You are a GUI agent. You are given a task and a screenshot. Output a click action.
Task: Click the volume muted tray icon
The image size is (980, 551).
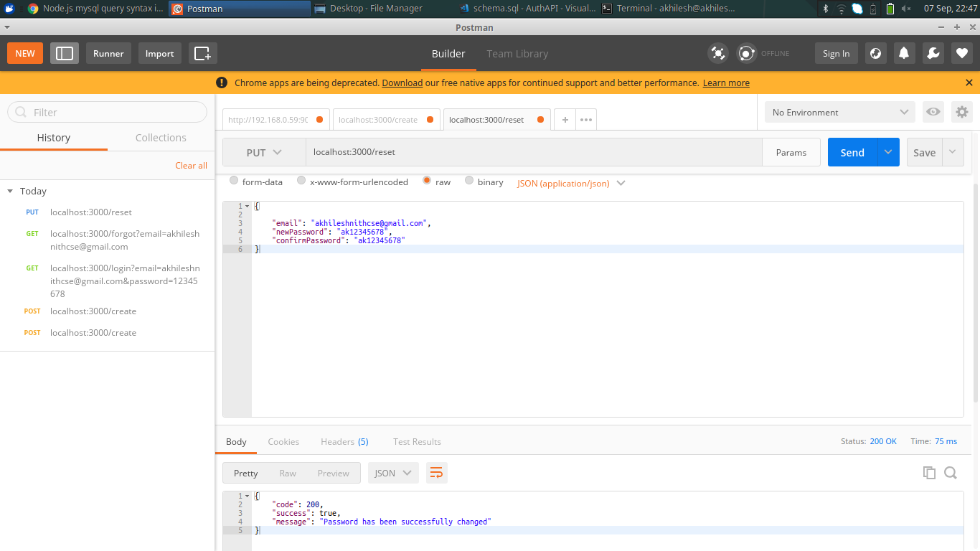[x=906, y=9]
